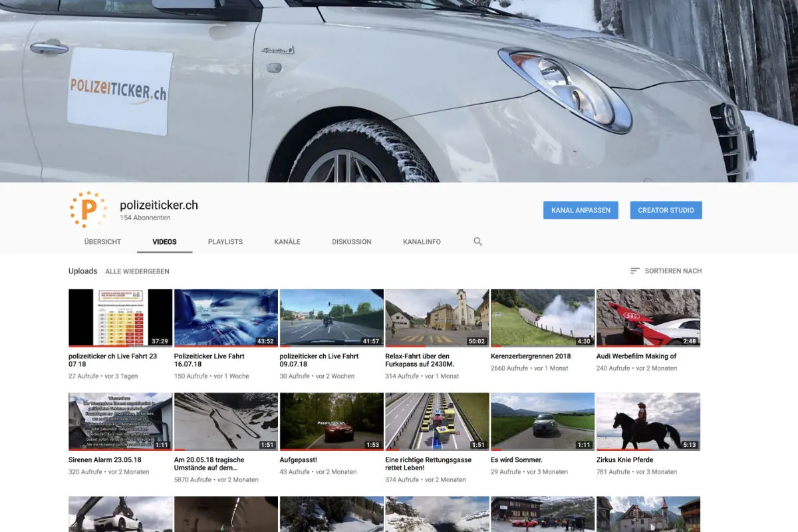Viewport: 798px width, 532px height.
Task: Click the polizeiticker.ch channel name
Action: [x=159, y=205]
